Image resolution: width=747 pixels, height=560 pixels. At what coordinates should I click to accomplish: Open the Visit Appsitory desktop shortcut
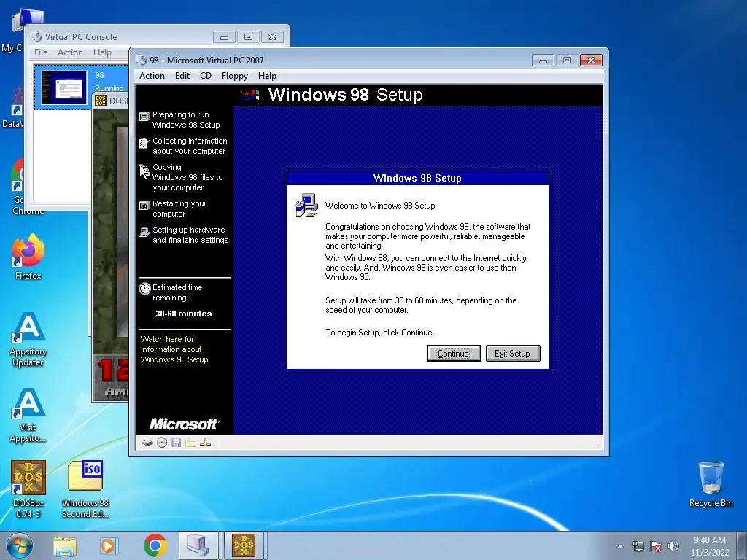point(28,415)
